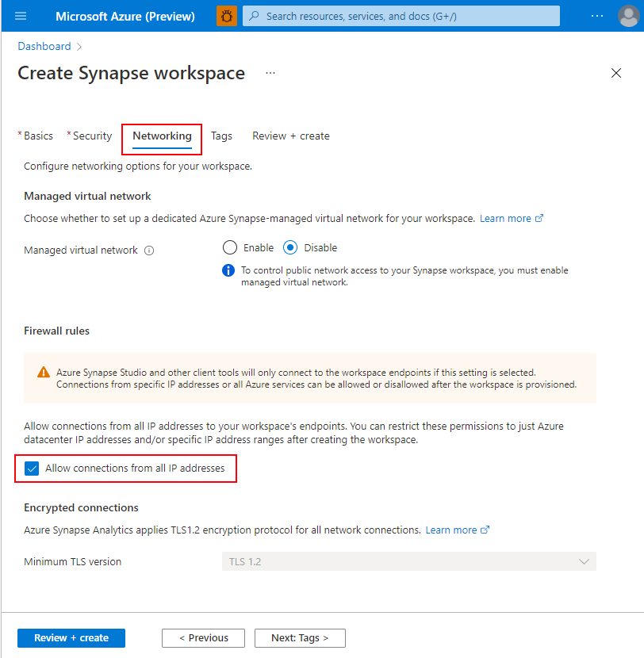Select the Disable radio button
Image resolution: width=644 pixels, height=658 pixels.
(x=291, y=247)
